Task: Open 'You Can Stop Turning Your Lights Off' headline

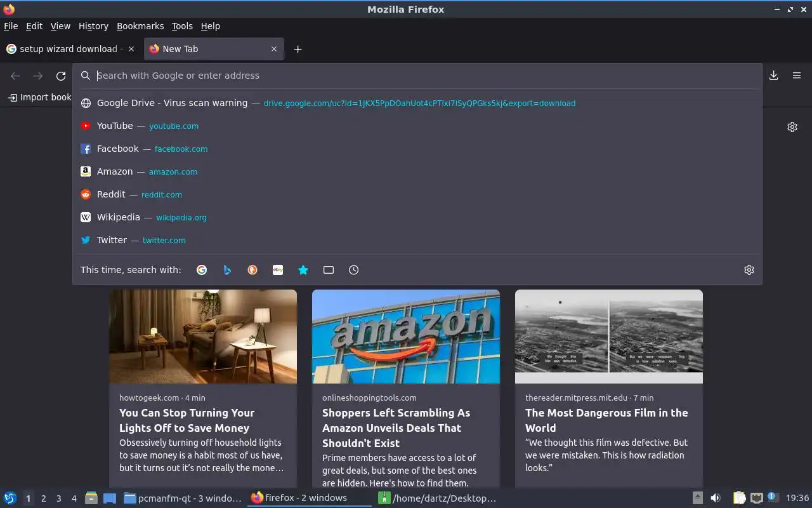Action: tap(187, 420)
